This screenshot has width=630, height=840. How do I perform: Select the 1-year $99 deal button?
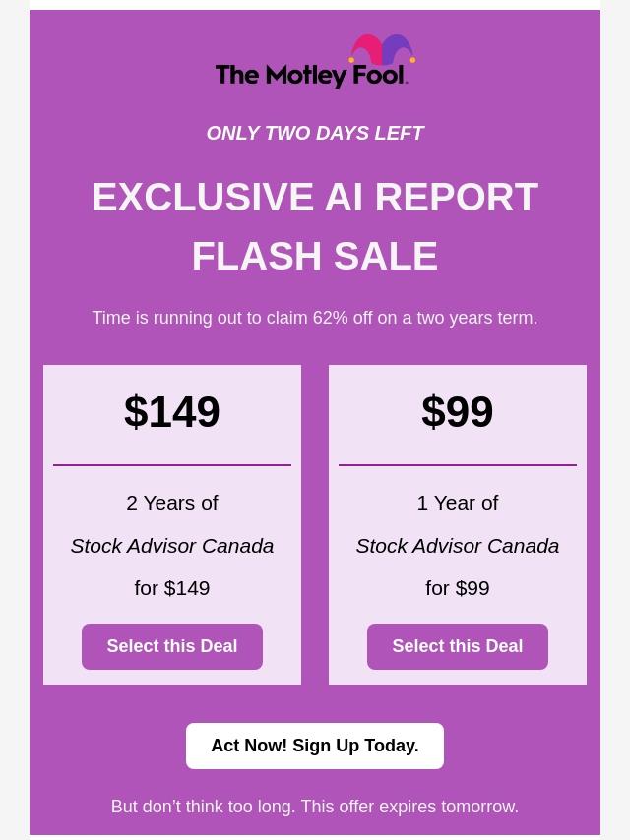458,646
